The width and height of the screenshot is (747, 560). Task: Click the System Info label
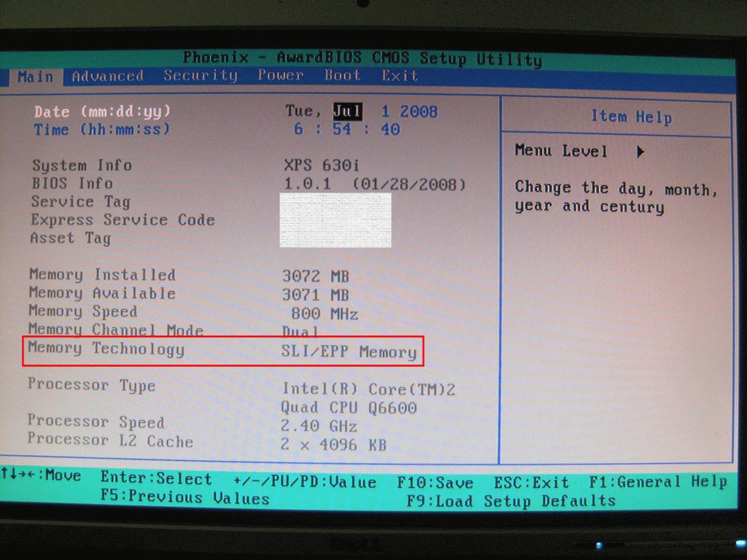point(82,166)
